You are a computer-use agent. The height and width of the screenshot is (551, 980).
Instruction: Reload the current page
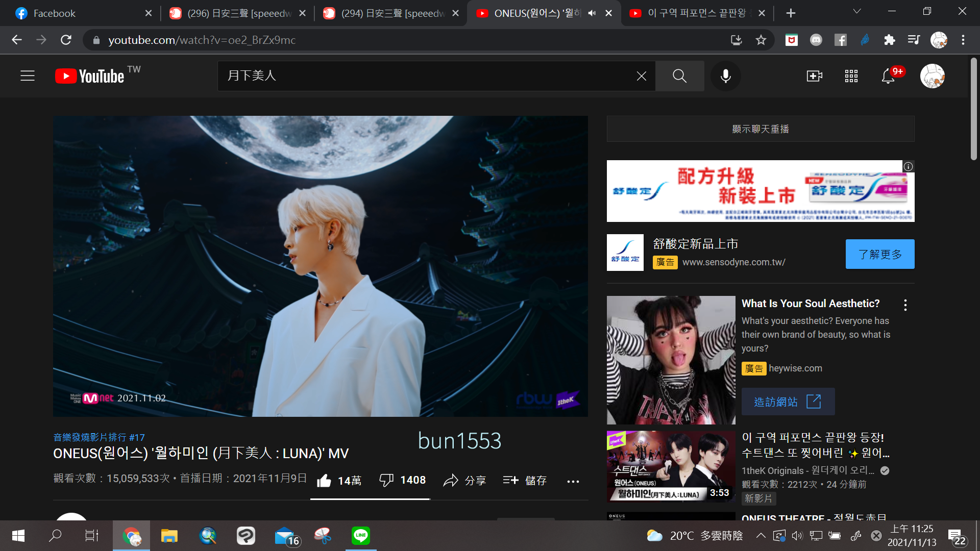(x=66, y=40)
